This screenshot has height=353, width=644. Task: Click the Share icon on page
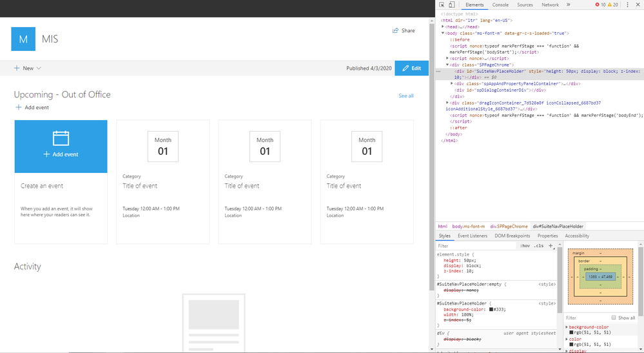tap(396, 30)
